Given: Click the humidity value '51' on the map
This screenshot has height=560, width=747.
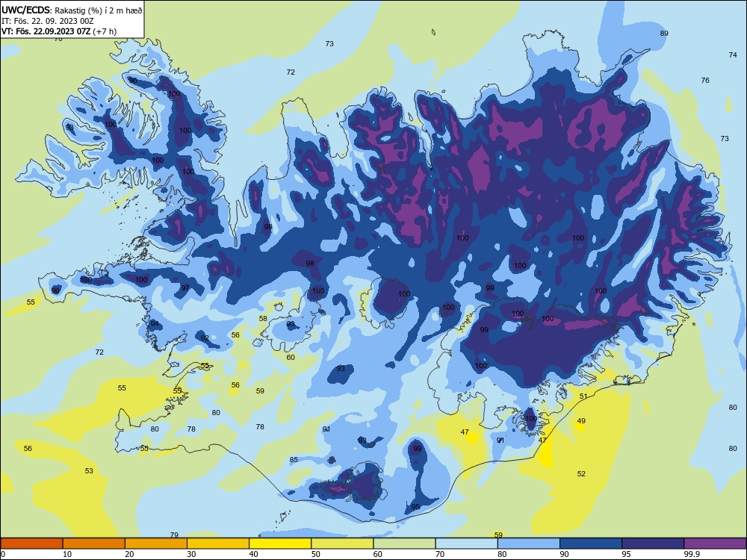Looking at the screenshot, I should click(583, 396).
